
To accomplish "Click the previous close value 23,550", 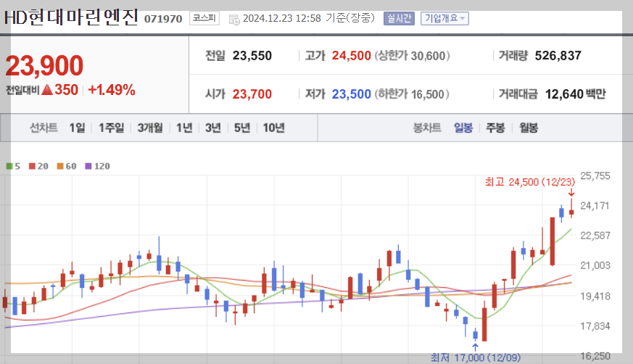I will pos(252,56).
